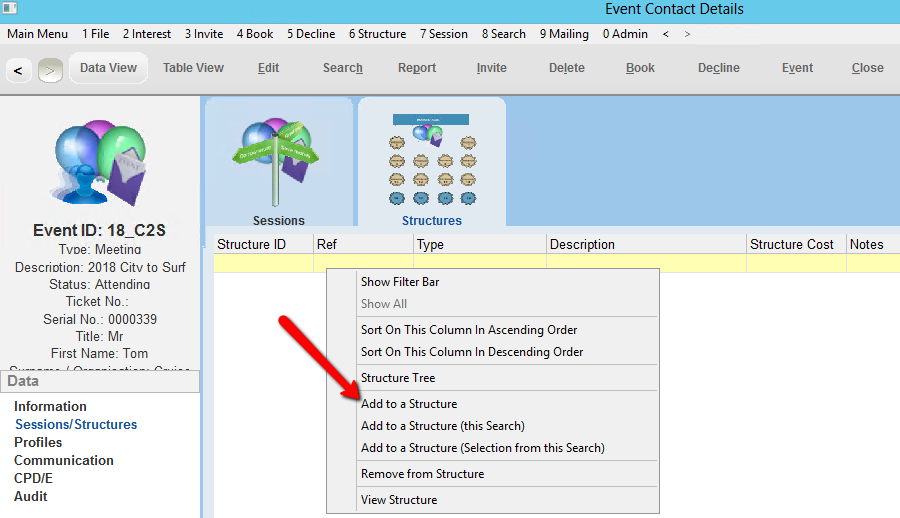Click the Structure Cost column header
900x518 pixels.
pyautogui.click(x=792, y=244)
